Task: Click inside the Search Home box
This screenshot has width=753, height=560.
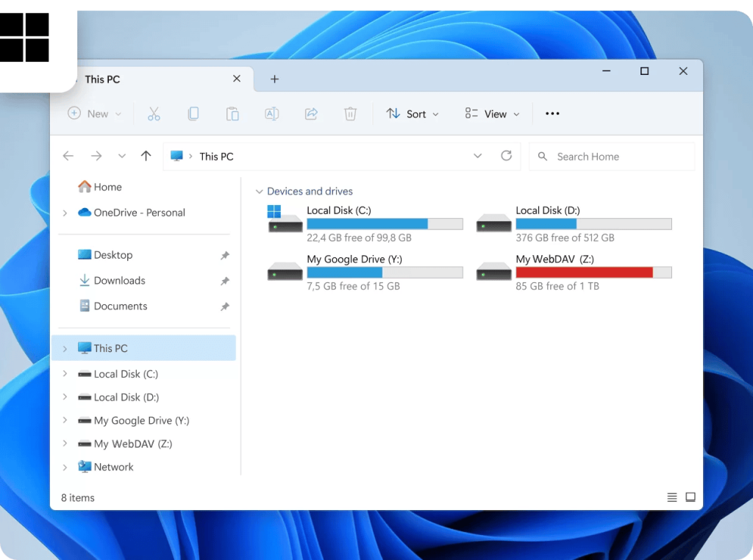Action: pyautogui.click(x=610, y=156)
